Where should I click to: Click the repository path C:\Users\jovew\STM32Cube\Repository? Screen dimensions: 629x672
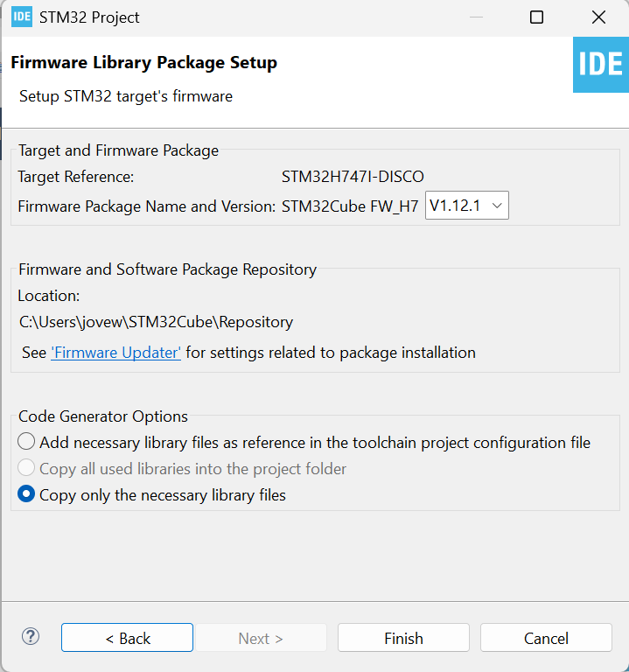point(157,322)
